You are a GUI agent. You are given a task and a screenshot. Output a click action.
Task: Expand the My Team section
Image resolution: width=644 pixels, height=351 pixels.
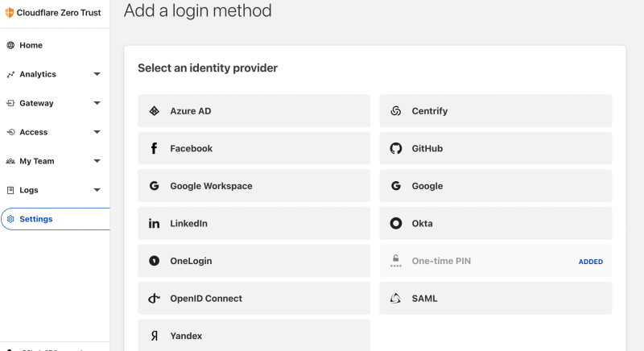click(x=97, y=161)
